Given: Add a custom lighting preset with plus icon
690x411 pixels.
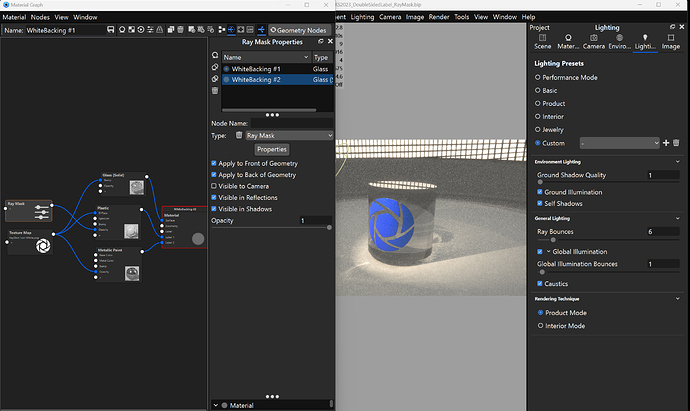Looking at the screenshot, I should click(x=666, y=143).
